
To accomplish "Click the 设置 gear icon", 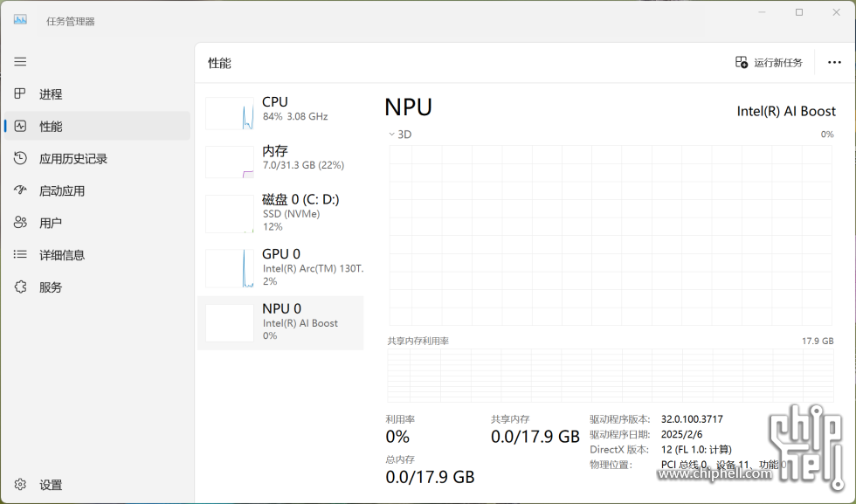I will click(x=20, y=484).
